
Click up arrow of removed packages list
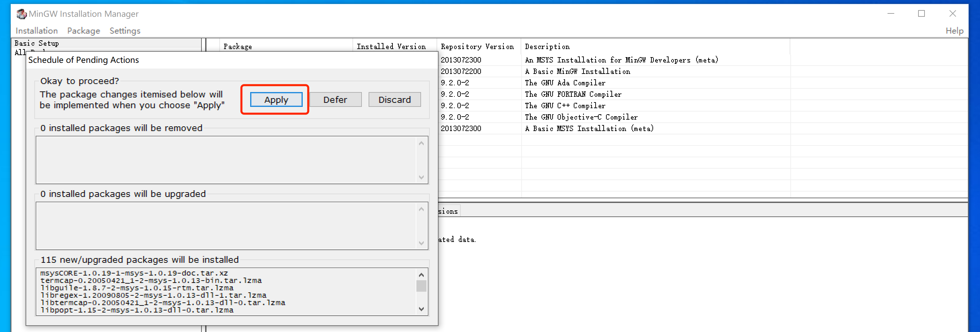[421, 143]
